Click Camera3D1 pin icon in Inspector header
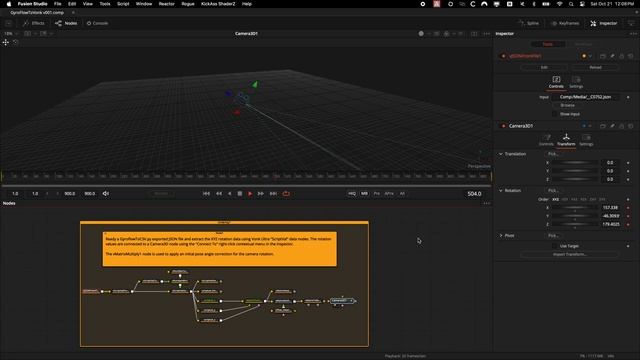The image size is (640, 360). tap(612, 126)
